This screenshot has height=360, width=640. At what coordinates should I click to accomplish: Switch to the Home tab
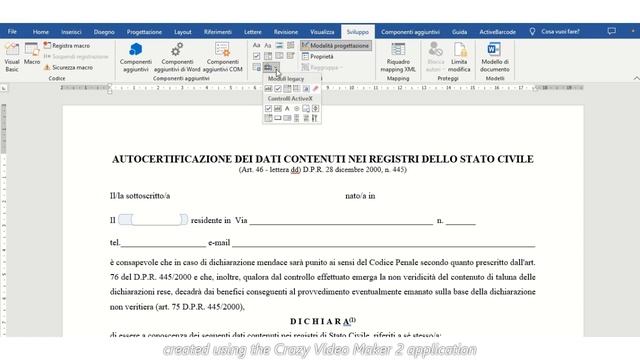[40, 31]
